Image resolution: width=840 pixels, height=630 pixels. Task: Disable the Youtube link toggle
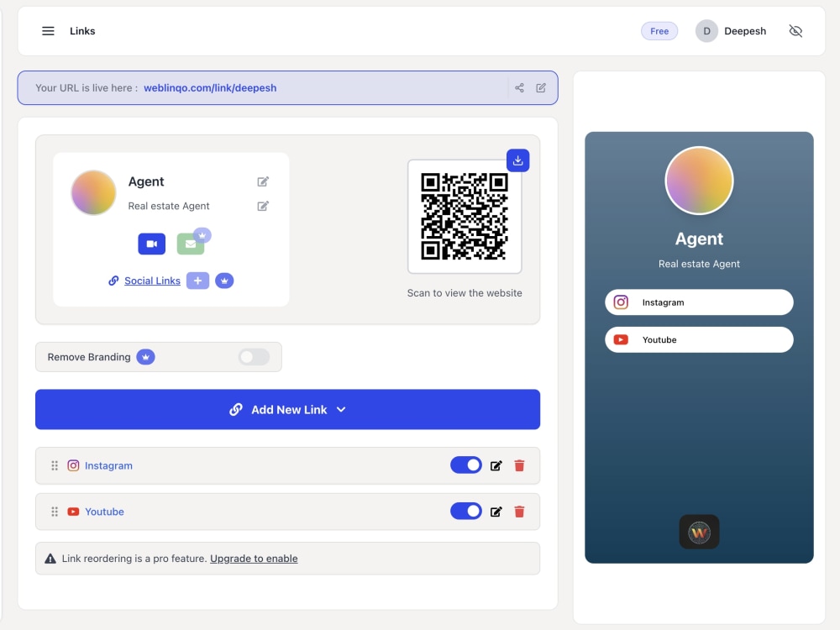pyautogui.click(x=466, y=511)
